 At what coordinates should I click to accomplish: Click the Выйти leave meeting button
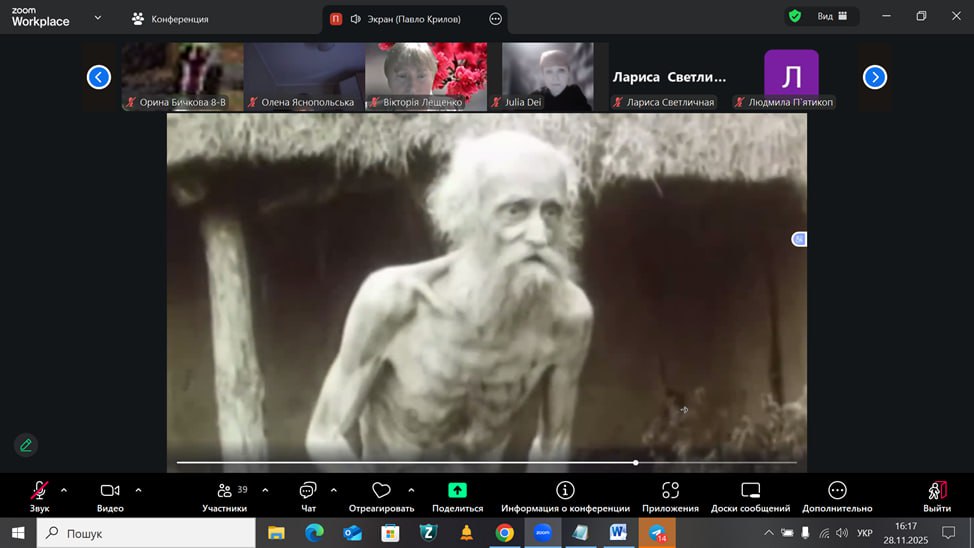point(937,491)
